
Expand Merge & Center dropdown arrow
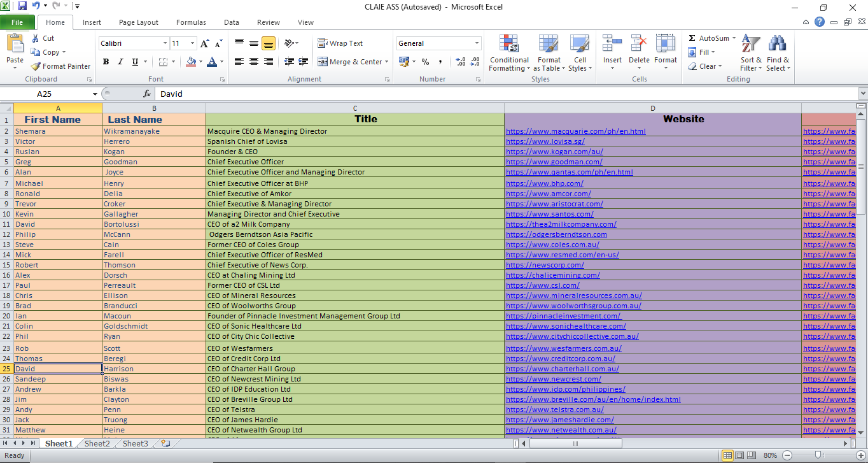pos(387,62)
